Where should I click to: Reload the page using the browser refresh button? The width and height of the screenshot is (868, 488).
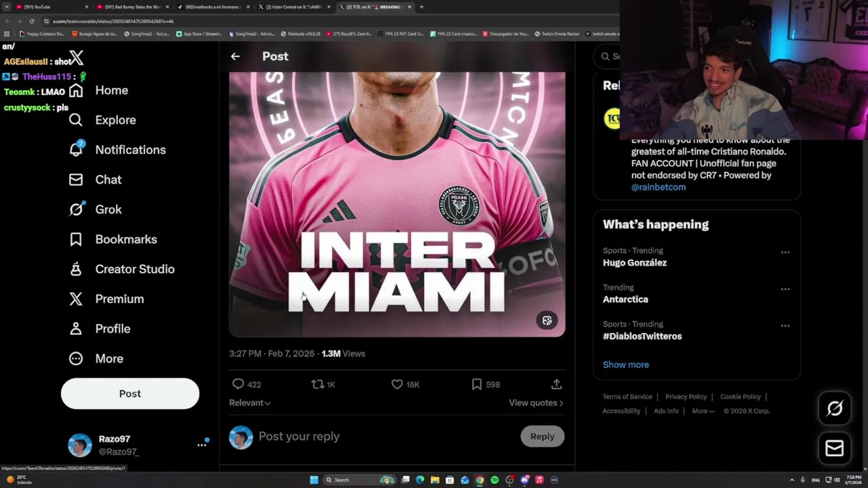(31, 21)
